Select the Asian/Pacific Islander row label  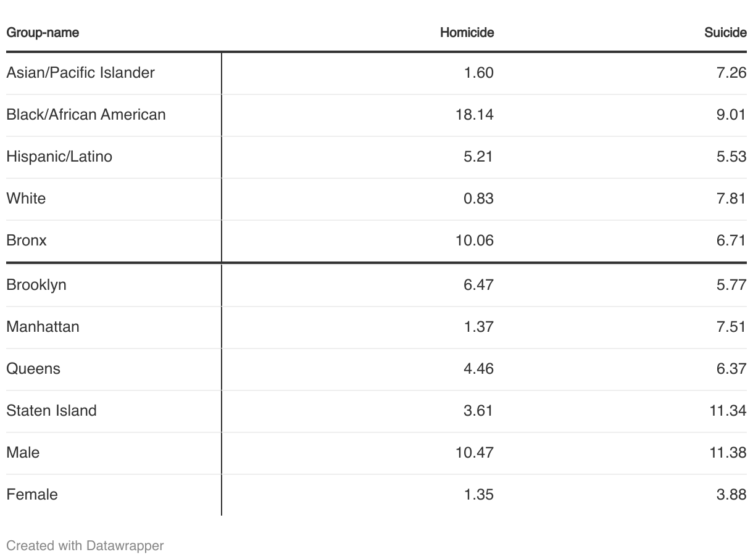coord(80,73)
